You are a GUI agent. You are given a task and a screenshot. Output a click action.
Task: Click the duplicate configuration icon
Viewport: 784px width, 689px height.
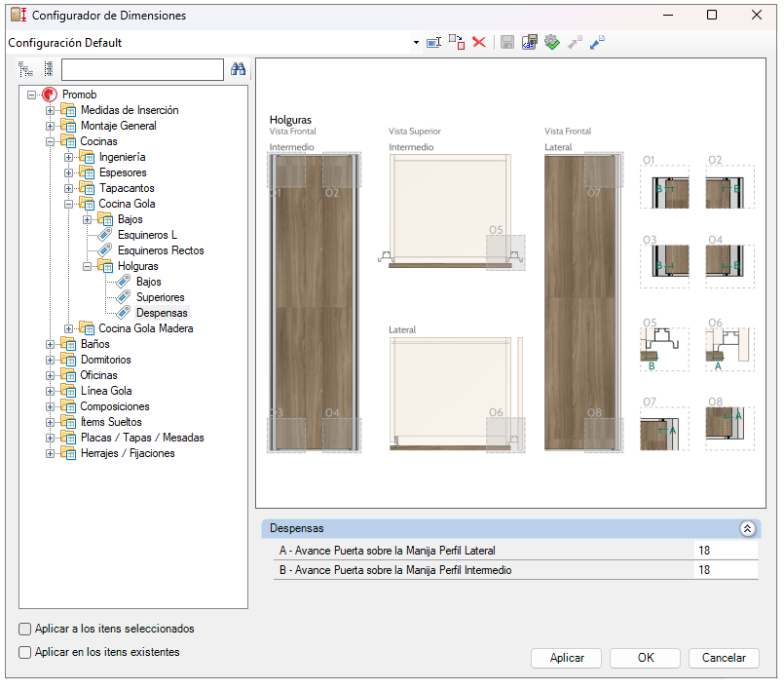click(456, 42)
